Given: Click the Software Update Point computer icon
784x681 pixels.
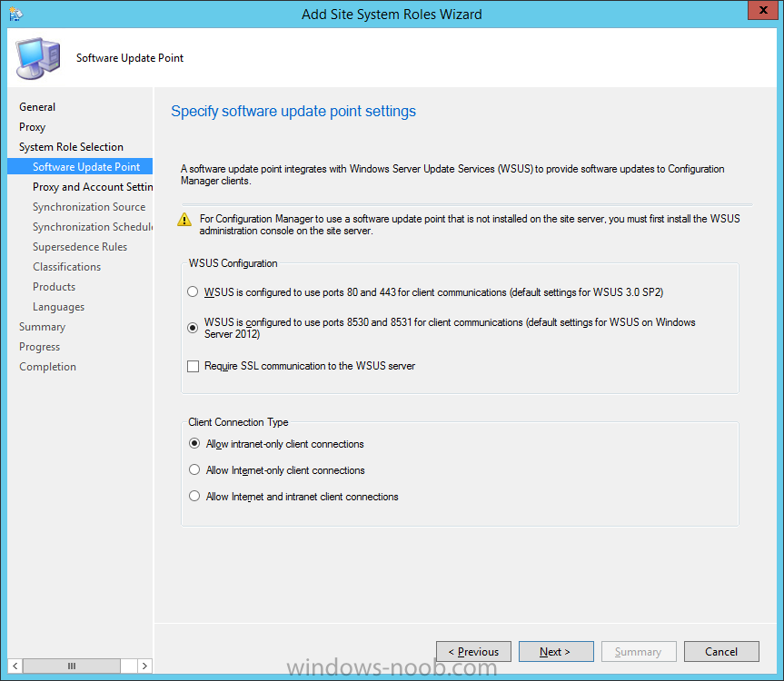Looking at the screenshot, I should pos(38,58).
